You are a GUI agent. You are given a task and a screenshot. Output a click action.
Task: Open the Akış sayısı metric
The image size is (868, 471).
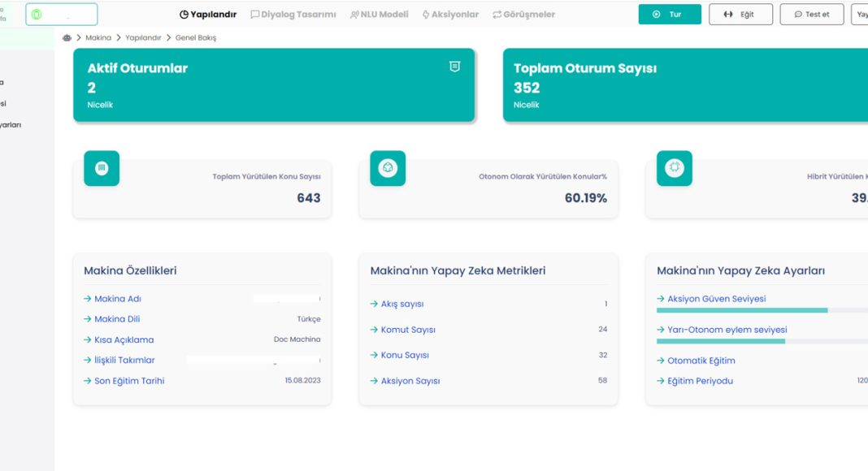[488, 304]
